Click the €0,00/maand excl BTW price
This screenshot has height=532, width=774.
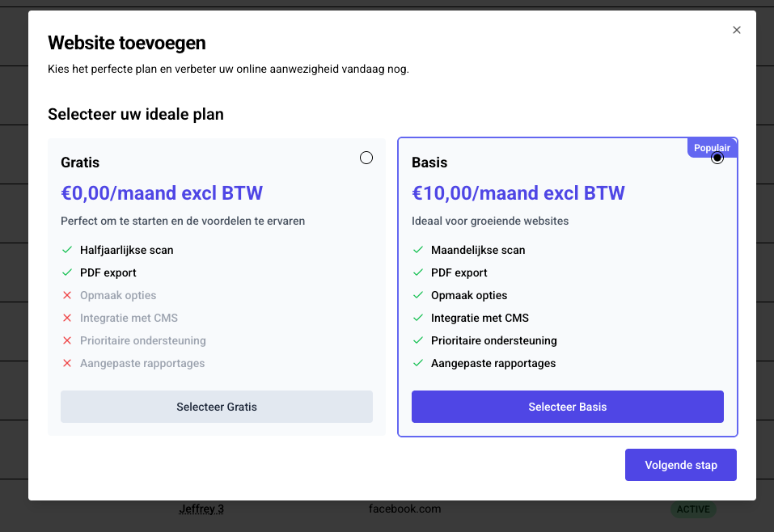(162, 193)
